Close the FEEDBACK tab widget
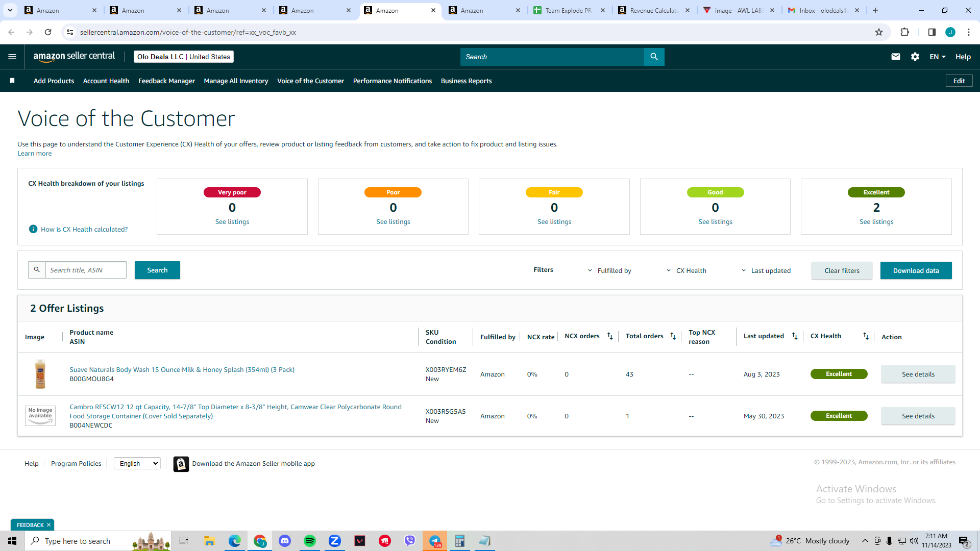The image size is (980, 551). pyautogui.click(x=49, y=525)
